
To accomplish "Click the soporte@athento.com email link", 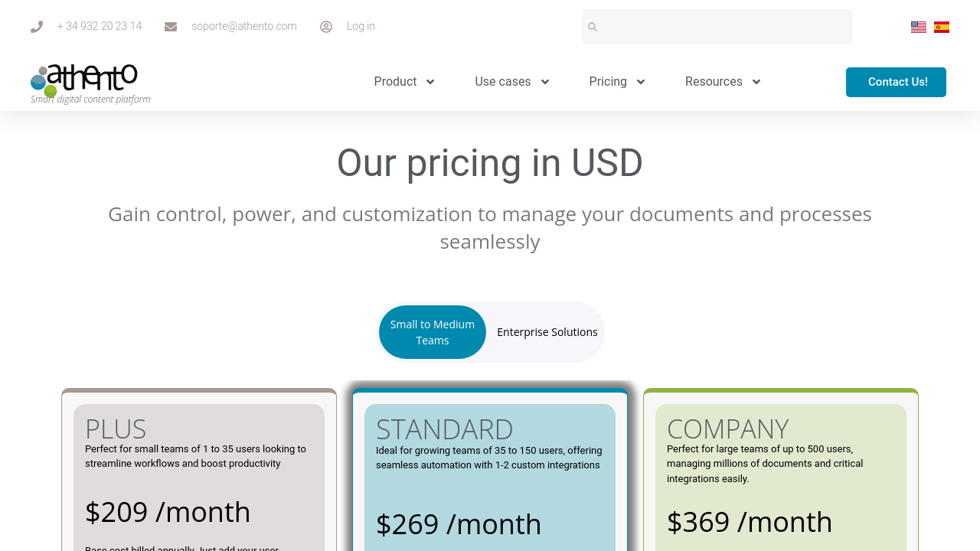I will [244, 26].
